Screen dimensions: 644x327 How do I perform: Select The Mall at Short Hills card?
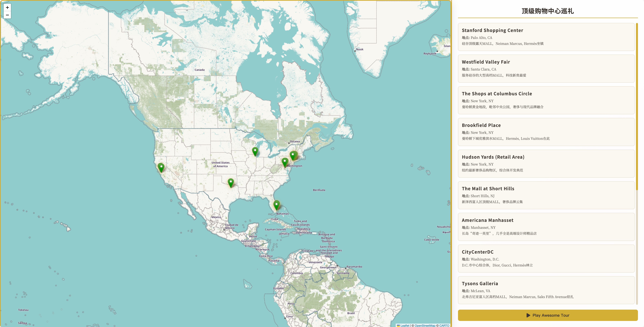coord(546,195)
